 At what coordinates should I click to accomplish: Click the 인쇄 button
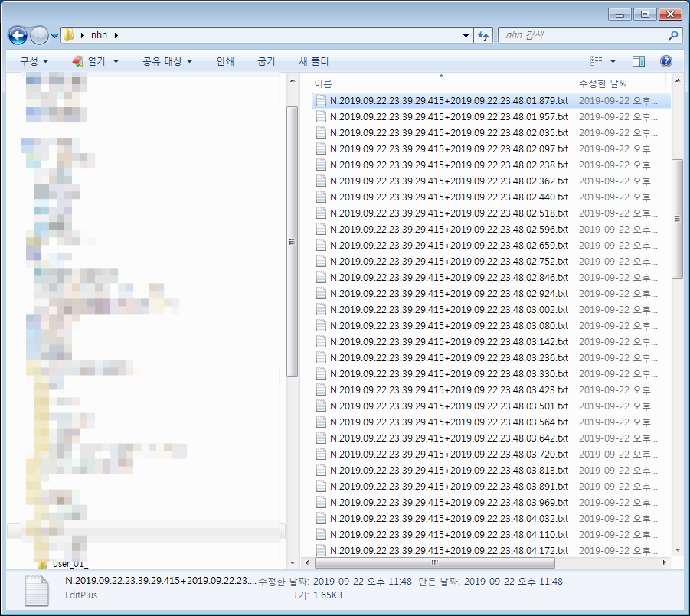point(225,61)
